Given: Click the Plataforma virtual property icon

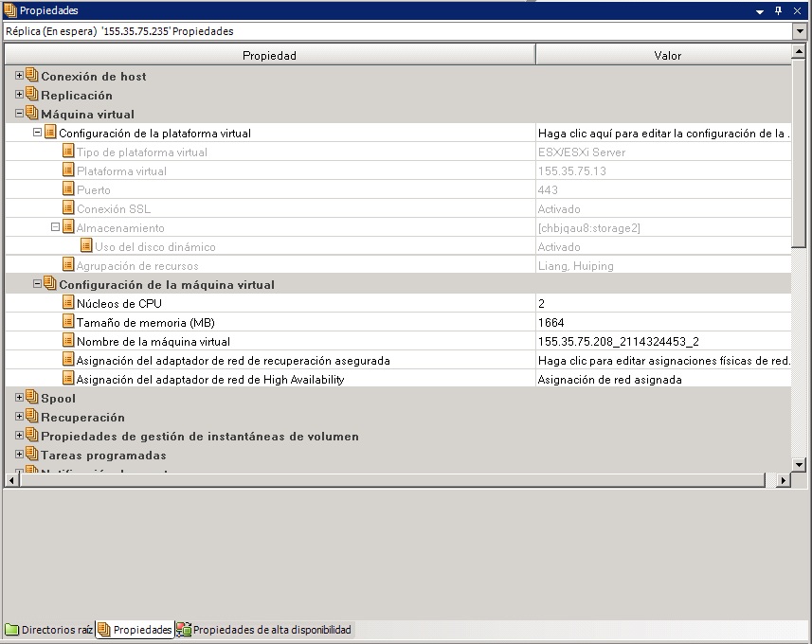Looking at the screenshot, I should point(68,170).
